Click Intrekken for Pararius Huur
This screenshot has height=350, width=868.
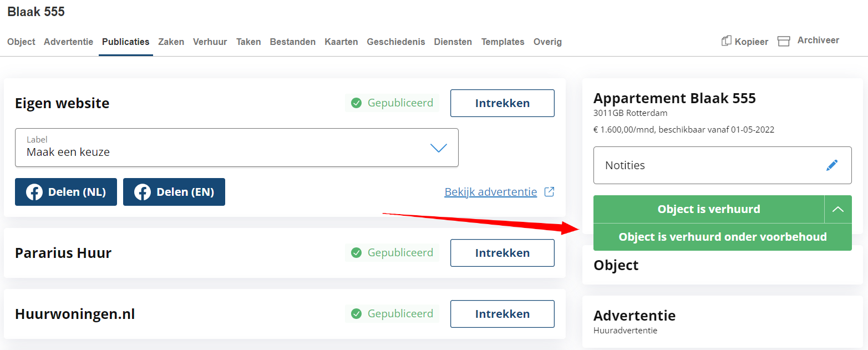502,253
